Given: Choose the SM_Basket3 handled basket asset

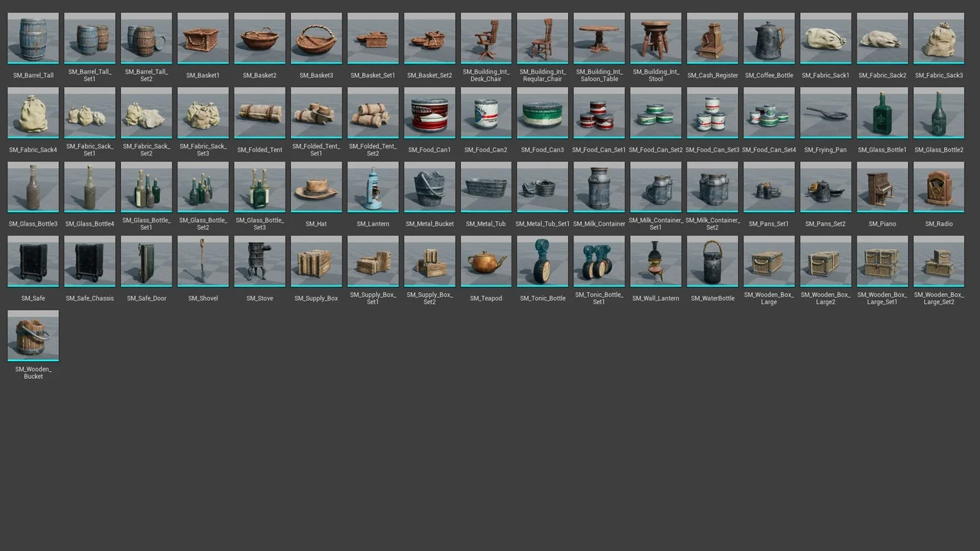Looking at the screenshot, I should [x=316, y=38].
